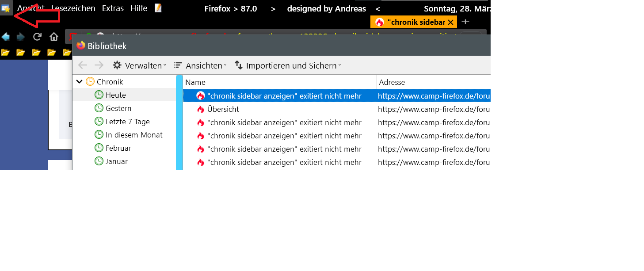This screenshot has height=271, width=644.
Task: Open the first yellow bookmark folder
Action: [5, 53]
